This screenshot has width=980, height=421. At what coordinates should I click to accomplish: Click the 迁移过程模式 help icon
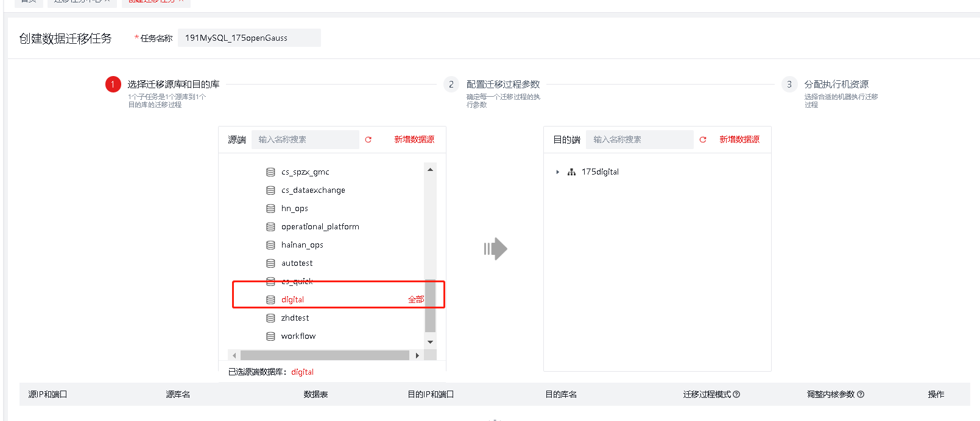(x=736, y=394)
